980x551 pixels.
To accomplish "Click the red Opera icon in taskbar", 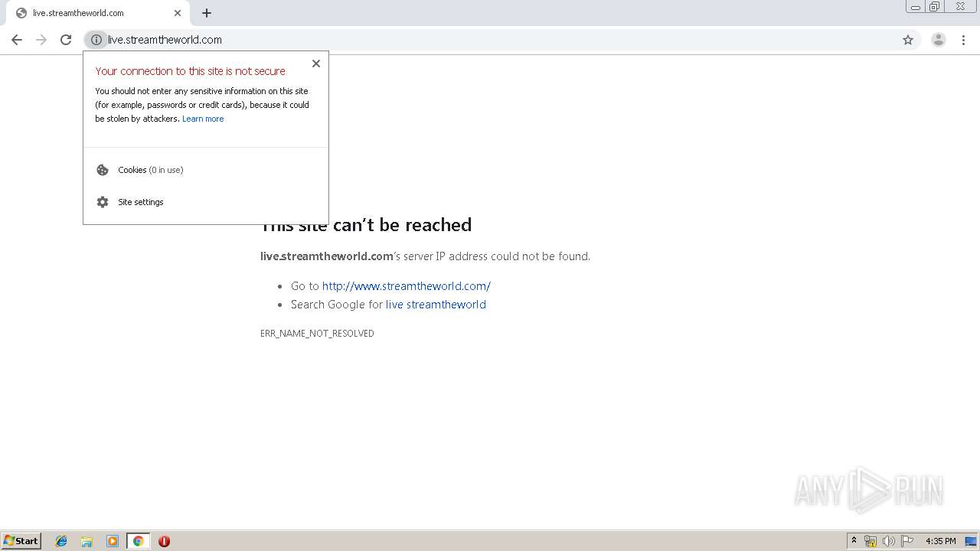I will [164, 541].
